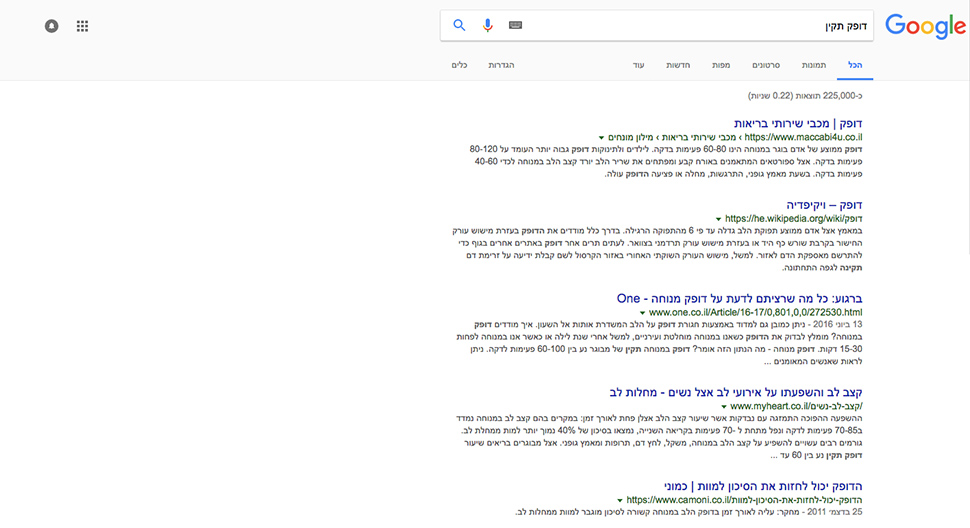The height and width of the screenshot is (528, 970).
Task: Select the הכל tab
Action: pyautogui.click(x=855, y=65)
